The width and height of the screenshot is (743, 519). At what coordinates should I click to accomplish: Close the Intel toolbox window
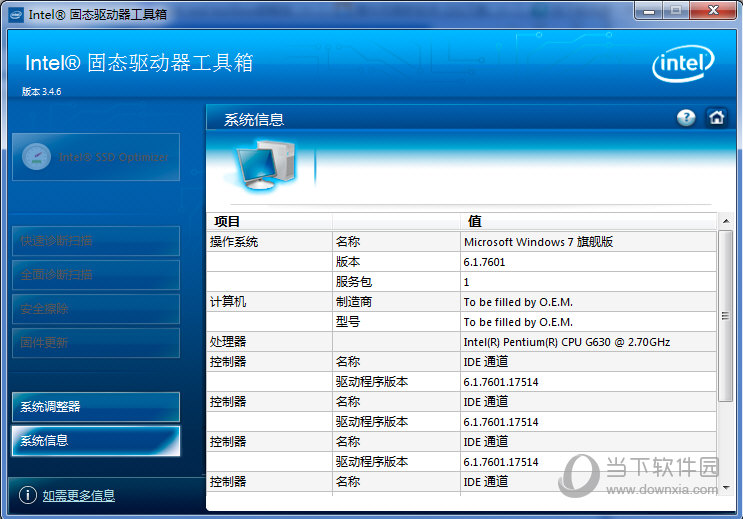coord(713,11)
